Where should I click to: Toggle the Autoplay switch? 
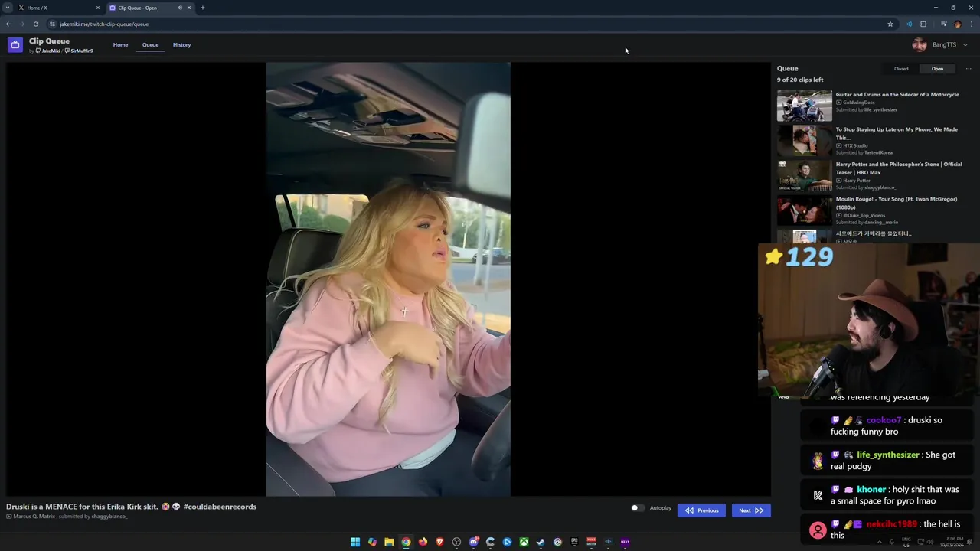(636, 508)
